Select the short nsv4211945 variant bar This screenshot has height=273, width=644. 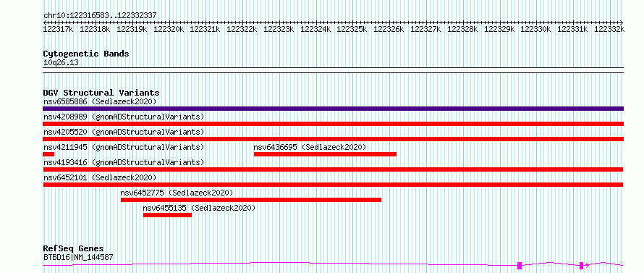48,154
